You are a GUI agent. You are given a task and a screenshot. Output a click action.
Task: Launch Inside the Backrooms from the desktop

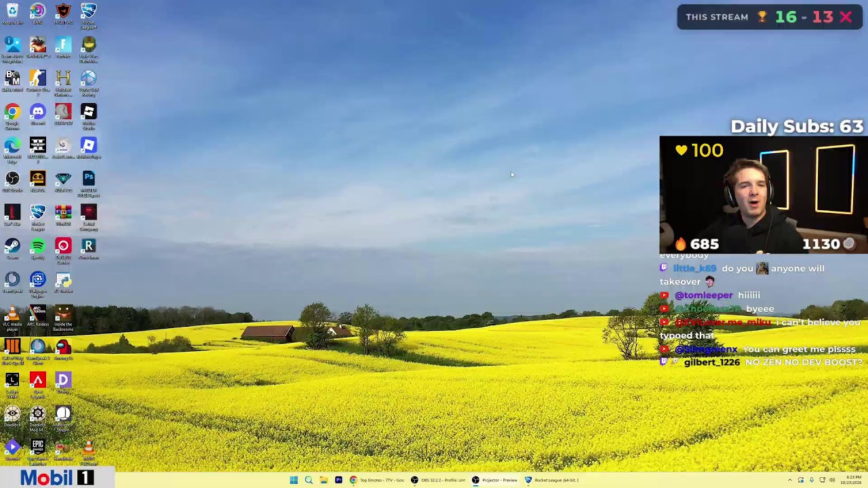63,317
